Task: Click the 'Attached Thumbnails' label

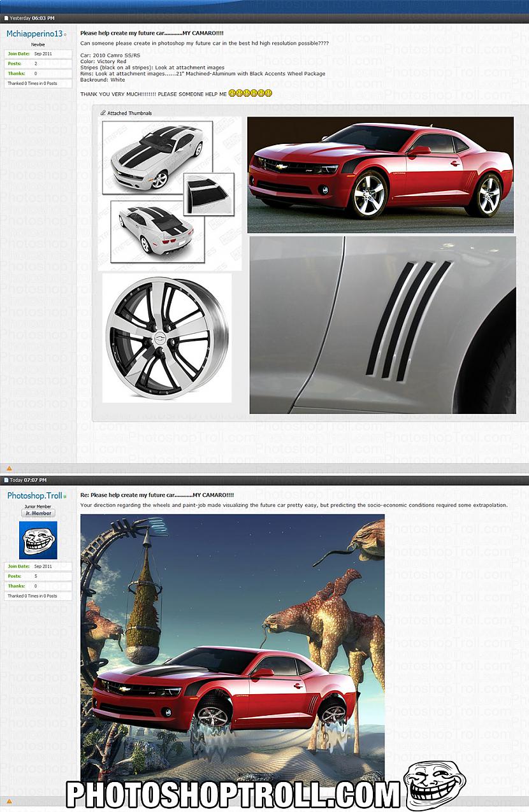Action: coord(130,113)
